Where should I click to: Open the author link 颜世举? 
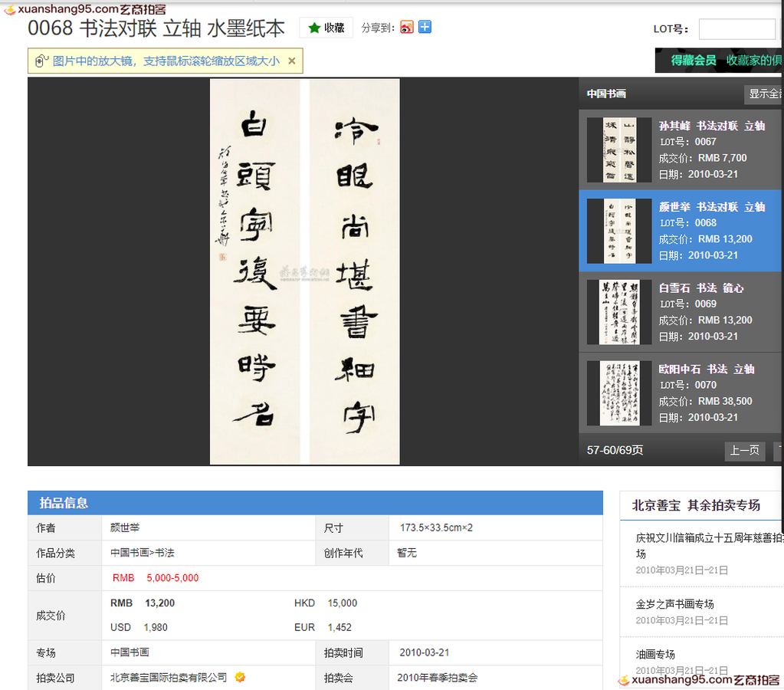(x=124, y=527)
